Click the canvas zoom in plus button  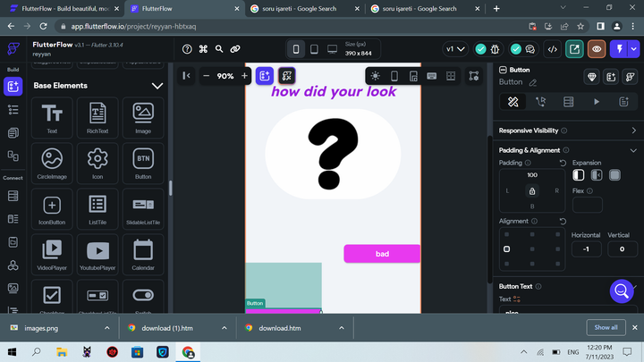pyautogui.click(x=244, y=76)
